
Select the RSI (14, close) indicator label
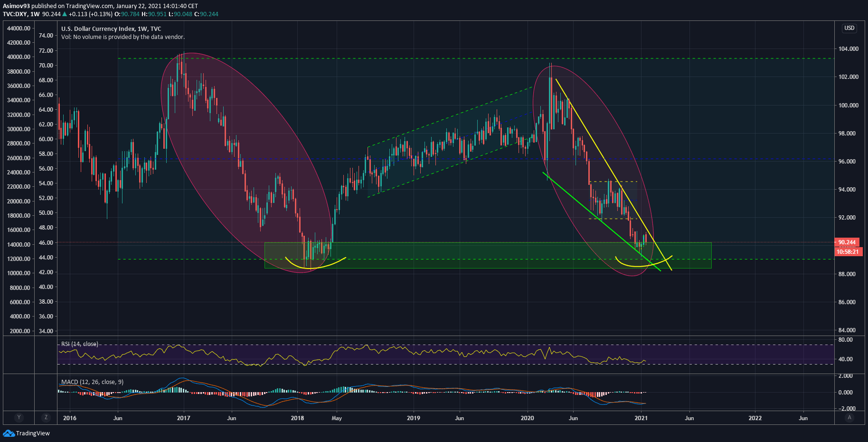pyautogui.click(x=79, y=344)
